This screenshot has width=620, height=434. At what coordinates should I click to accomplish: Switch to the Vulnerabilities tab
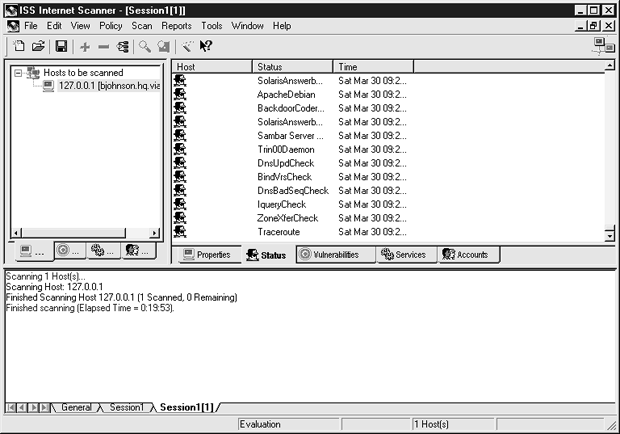coord(334,255)
